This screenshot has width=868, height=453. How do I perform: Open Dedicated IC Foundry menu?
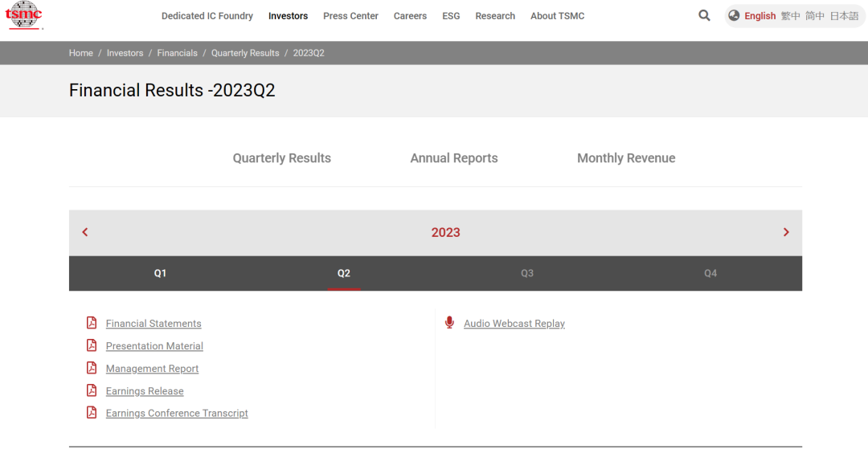207,16
